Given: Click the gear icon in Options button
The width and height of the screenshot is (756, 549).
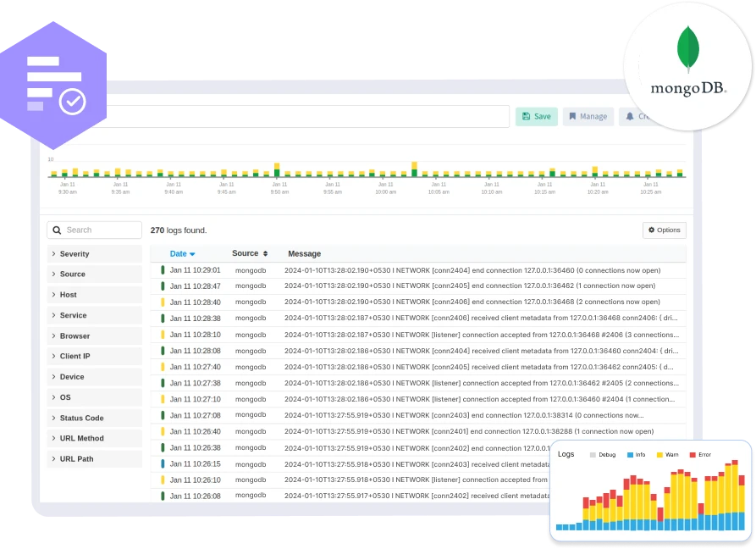Looking at the screenshot, I should click(651, 230).
